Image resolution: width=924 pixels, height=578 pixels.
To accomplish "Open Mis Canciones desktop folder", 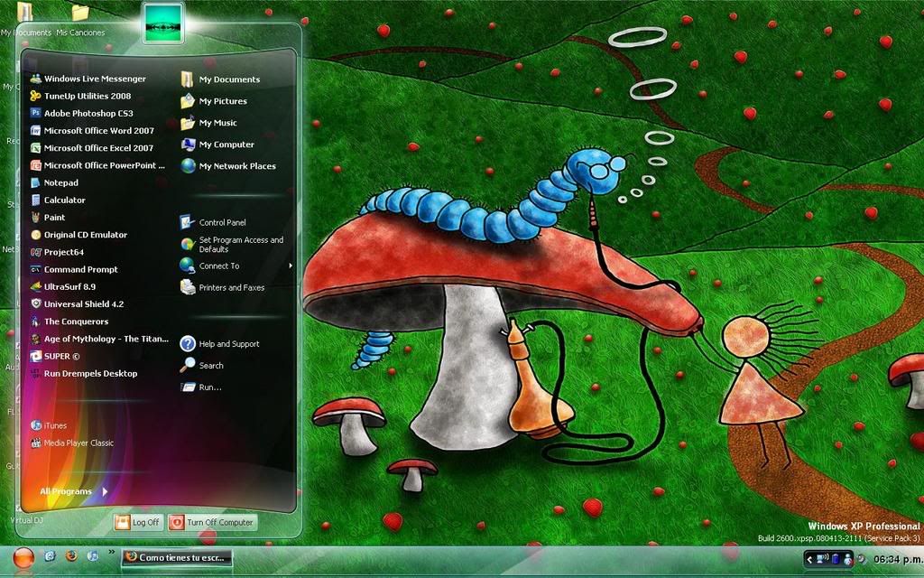I will point(80,20).
